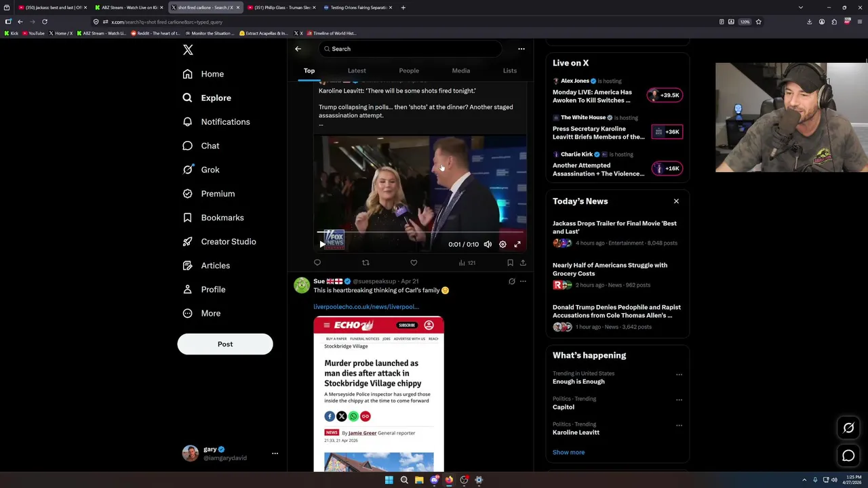Open Notifications in the sidebar

pos(216,122)
